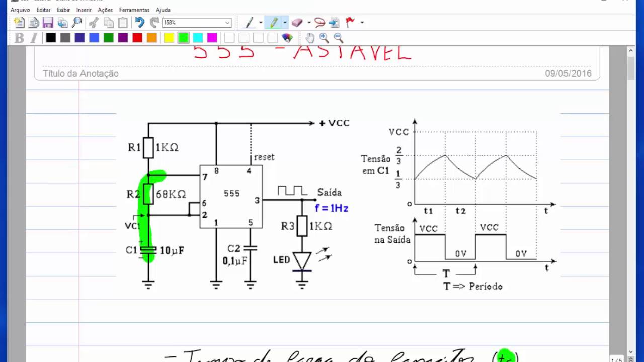Select the Pen tool
This screenshot has width=644, height=362.
[x=249, y=22]
